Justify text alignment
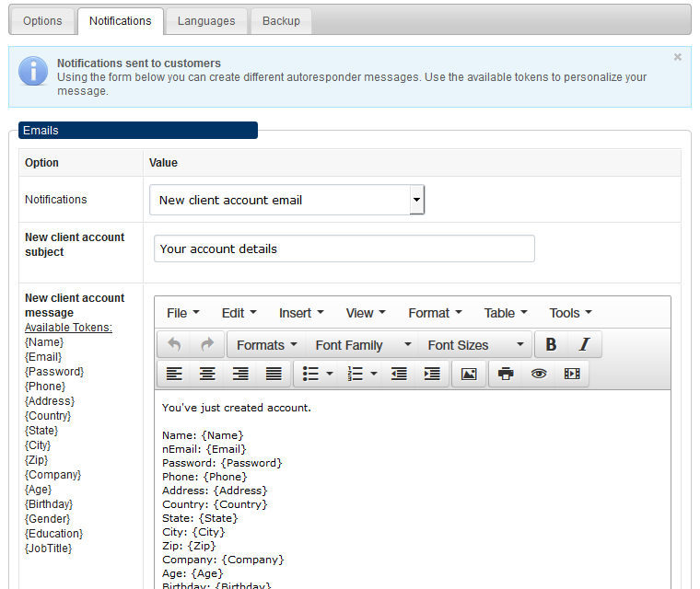Image resolution: width=700 pixels, height=589 pixels. pos(274,374)
